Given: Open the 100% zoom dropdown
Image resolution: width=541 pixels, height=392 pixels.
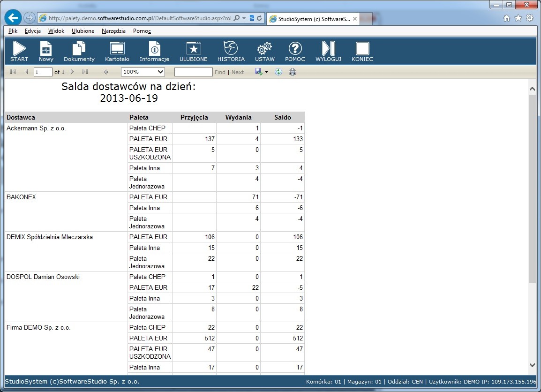Looking at the screenshot, I should [x=143, y=72].
